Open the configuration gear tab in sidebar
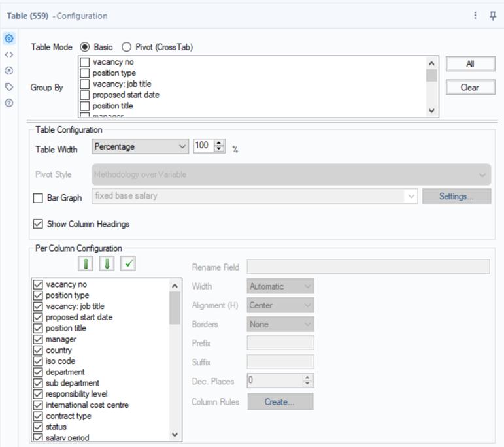Viewport: 504px width, 447px height. pos(9,39)
